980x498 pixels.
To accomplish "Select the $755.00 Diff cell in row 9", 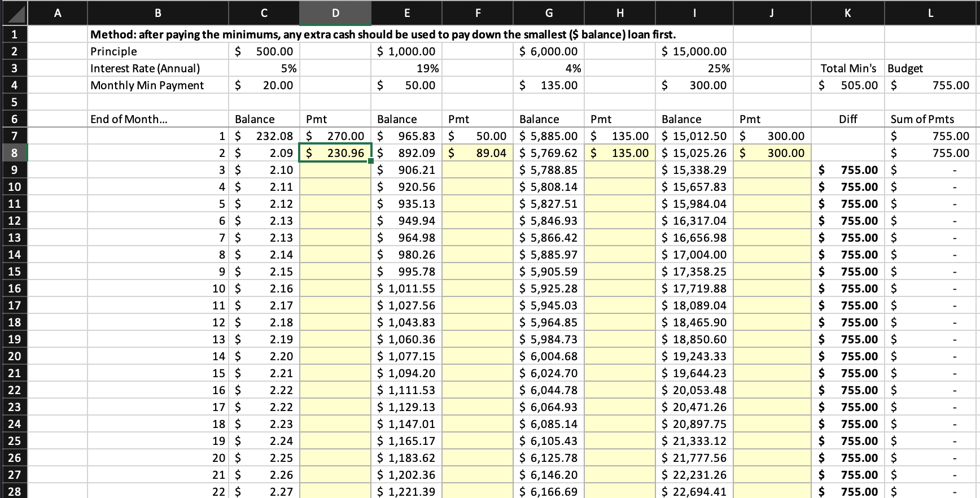I will click(x=848, y=170).
